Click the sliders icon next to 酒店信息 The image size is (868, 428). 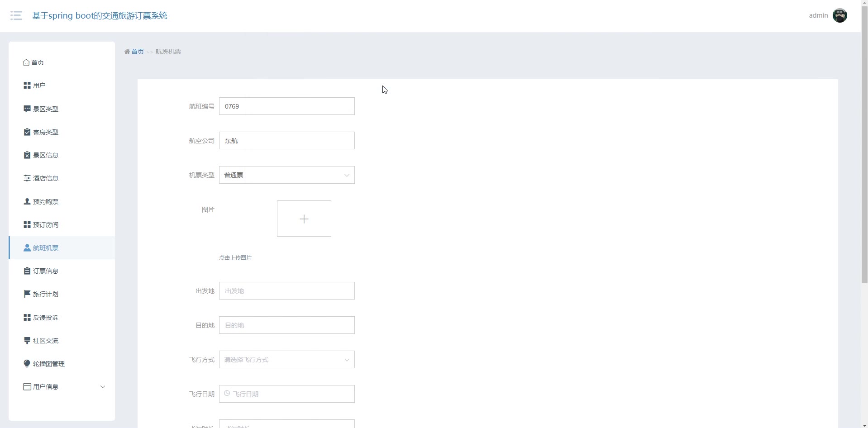point(27,178)
